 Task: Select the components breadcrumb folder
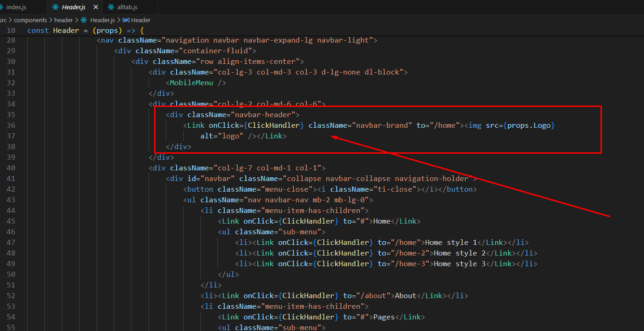(x=31, y=20)
